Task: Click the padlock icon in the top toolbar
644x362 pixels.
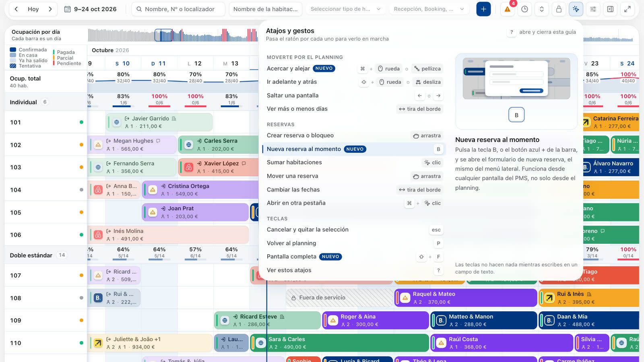Action: 559,9
